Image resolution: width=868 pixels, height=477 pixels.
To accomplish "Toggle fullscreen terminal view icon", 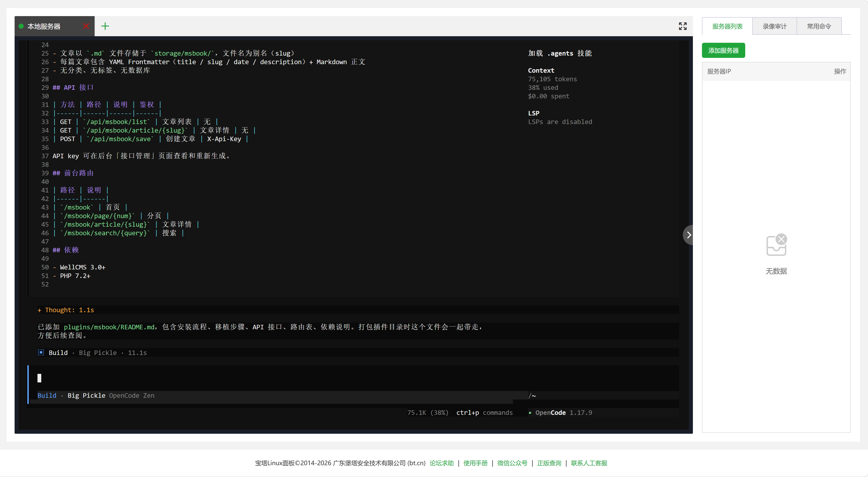I will click(683, 26).
